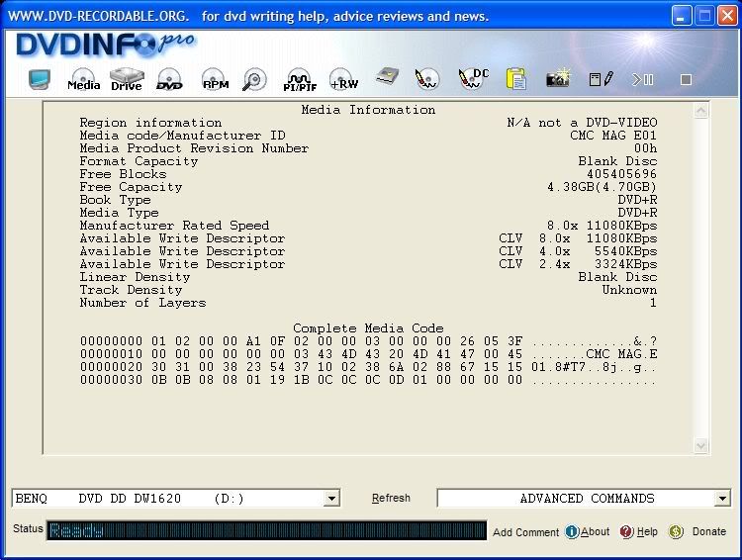This screenshot has height=560, width=742.
Task: Launch the RPM speed test tool
Action: coord(216,79)
